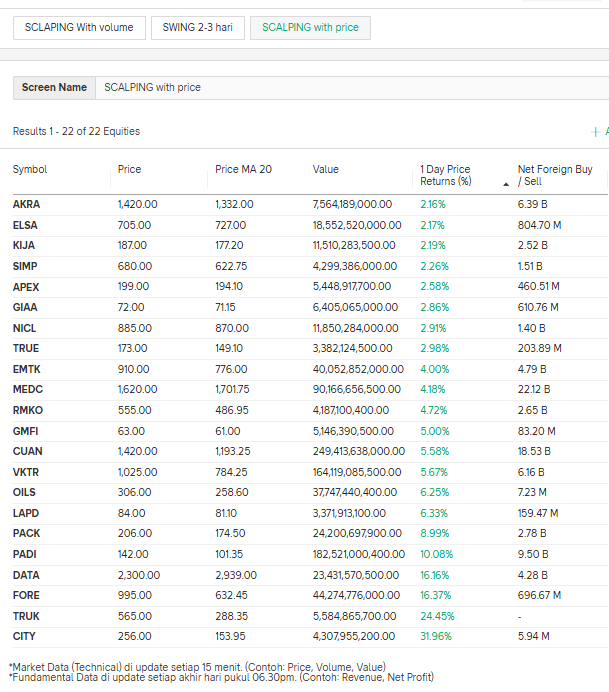
Task: Open the TRUE symbol
Action: [26, 349]
